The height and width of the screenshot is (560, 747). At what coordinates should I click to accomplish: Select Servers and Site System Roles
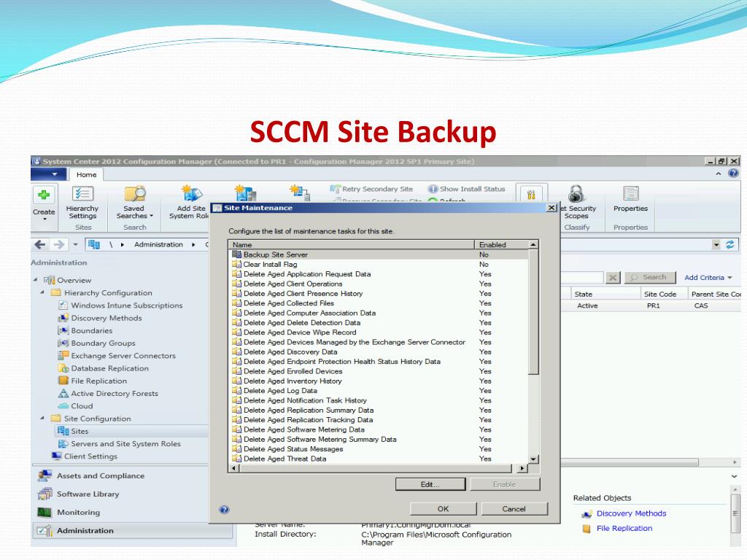[125, 444]
